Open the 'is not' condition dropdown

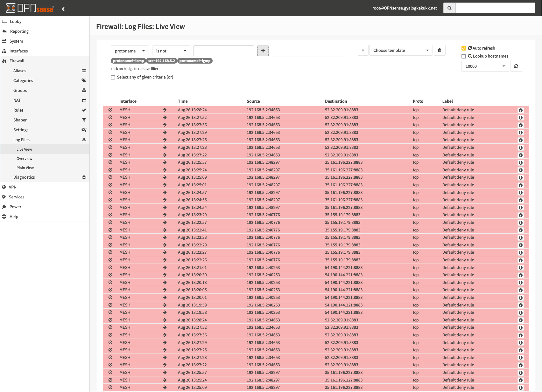pyautogui.click(x=171, y=51)
